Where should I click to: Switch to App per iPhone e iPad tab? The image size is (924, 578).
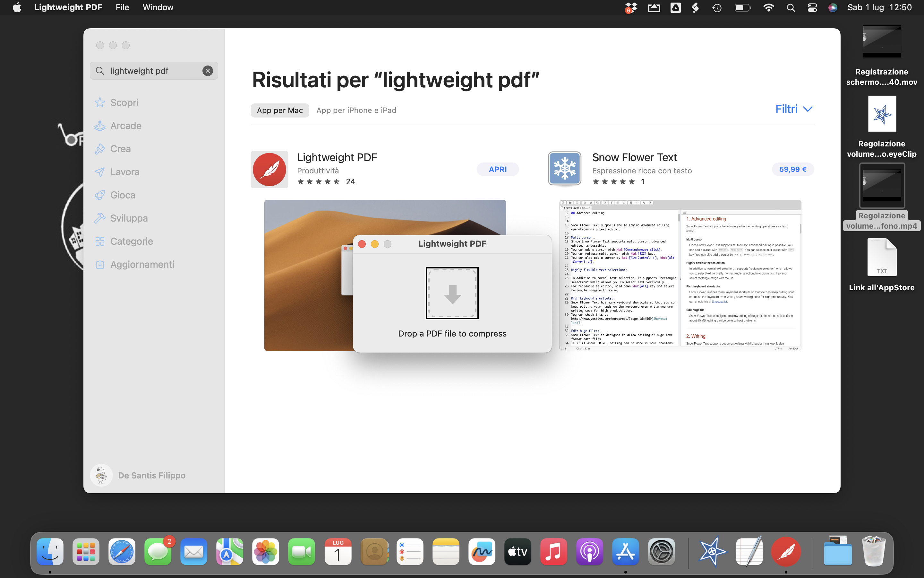(x=356, y=110)
